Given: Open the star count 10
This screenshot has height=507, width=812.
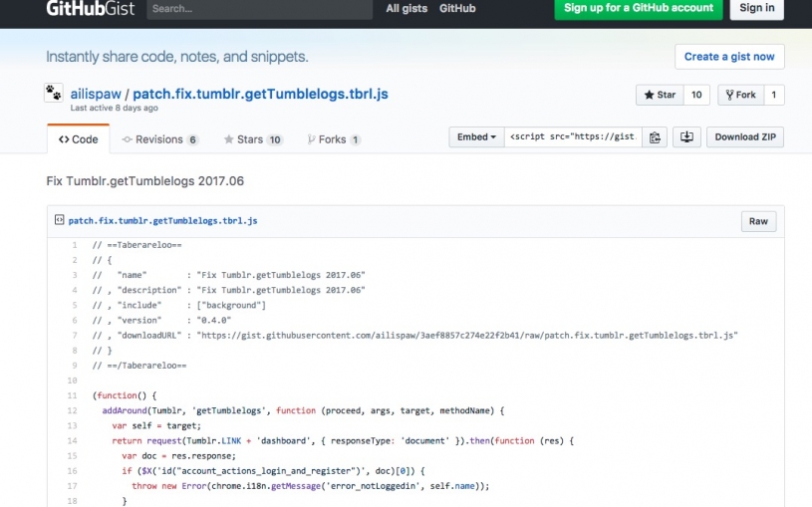Looking at the screenshot, I should point(696,95).
